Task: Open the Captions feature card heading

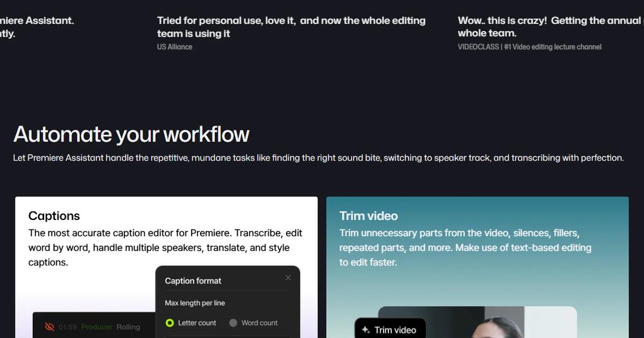Action: coord(54,216)
